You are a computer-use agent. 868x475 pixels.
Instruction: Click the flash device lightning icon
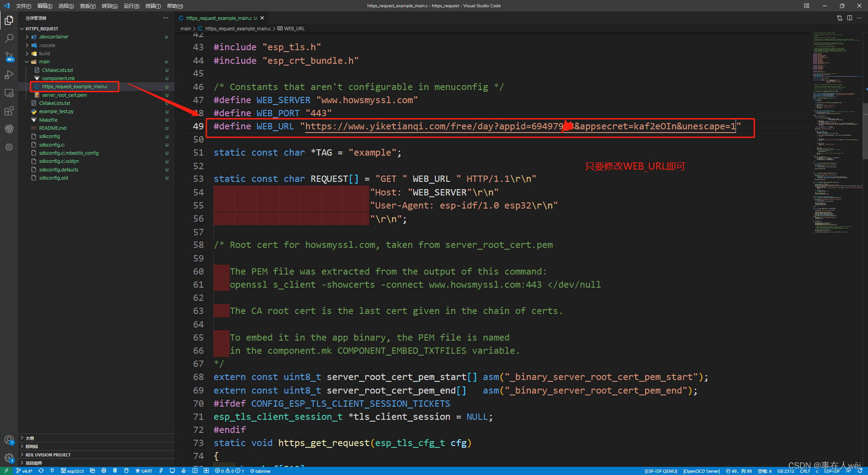[x=161, y=471]
